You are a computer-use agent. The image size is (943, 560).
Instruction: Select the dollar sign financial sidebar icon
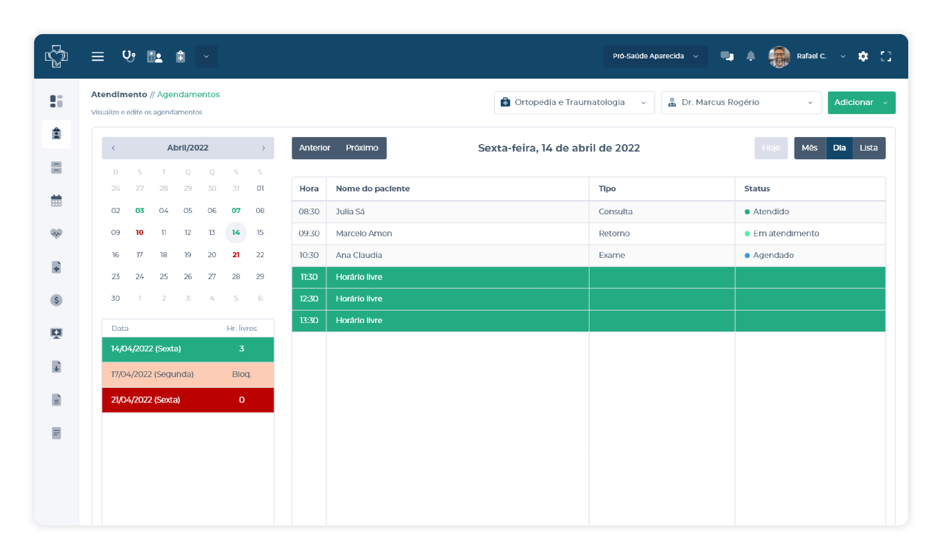56,300
